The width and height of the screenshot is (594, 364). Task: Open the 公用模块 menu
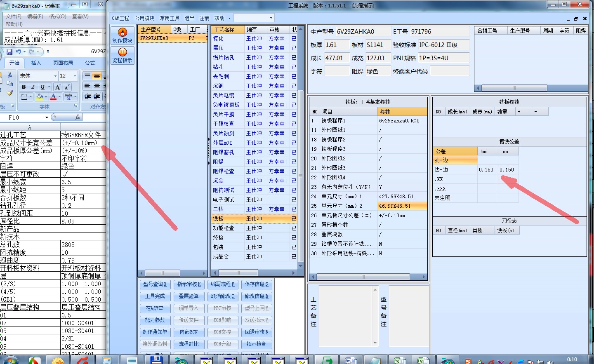[x=144, y=18]
